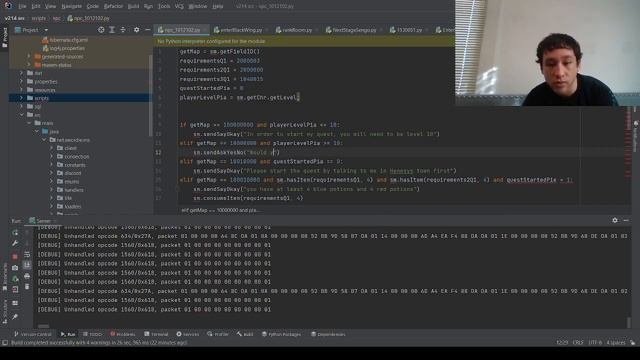Expand the connection package
The width and height of the screenshot is (640, 360).
52,156
